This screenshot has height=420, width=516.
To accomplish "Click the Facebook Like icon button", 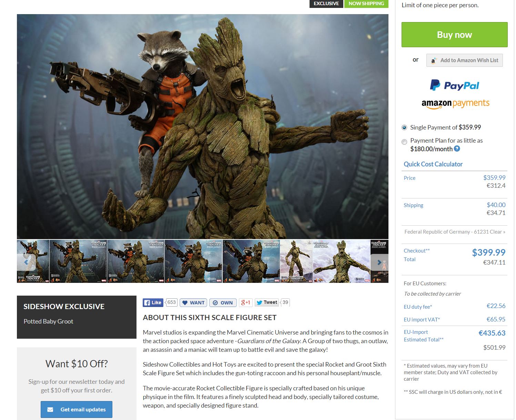I will pos(153,303).
